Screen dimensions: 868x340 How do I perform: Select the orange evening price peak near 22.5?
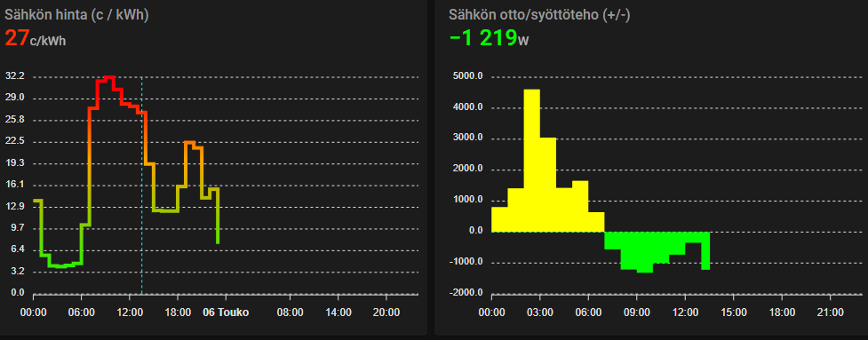190,143
